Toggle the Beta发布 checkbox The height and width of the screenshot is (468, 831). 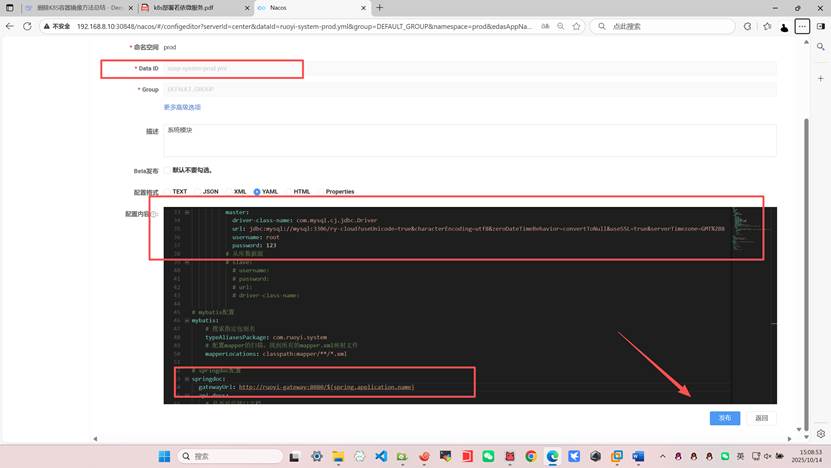pos(167,170)
